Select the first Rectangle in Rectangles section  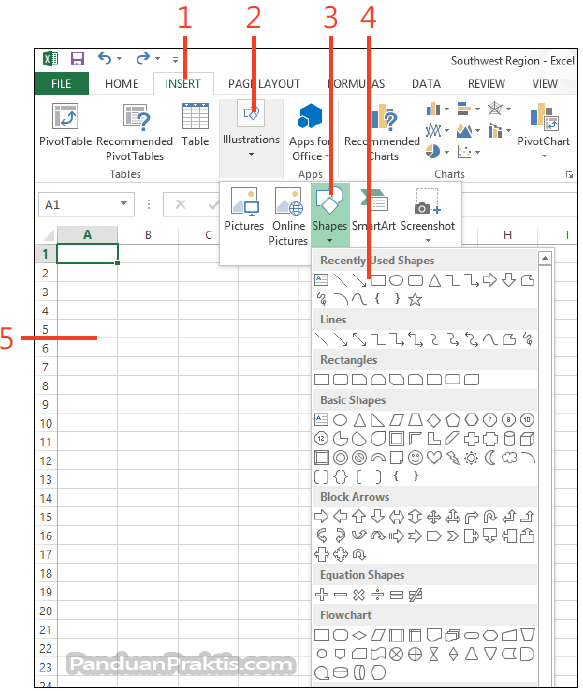pos(321,379)
